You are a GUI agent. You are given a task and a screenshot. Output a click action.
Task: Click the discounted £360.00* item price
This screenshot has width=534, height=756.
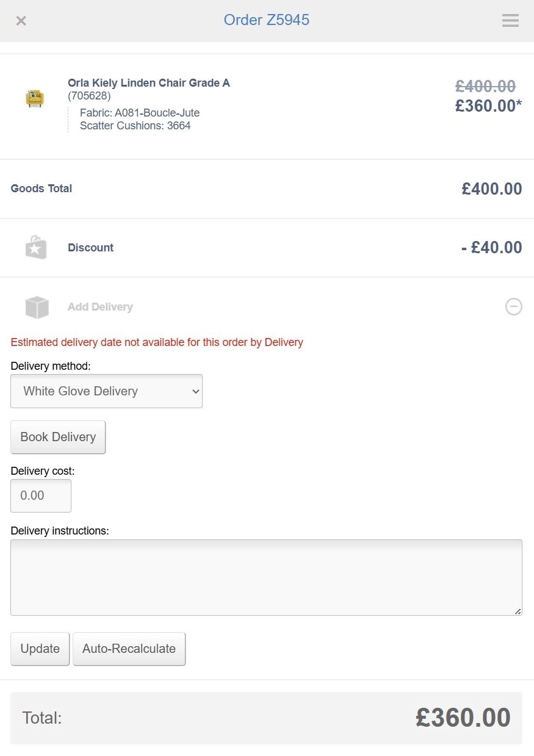click(488, 106)
